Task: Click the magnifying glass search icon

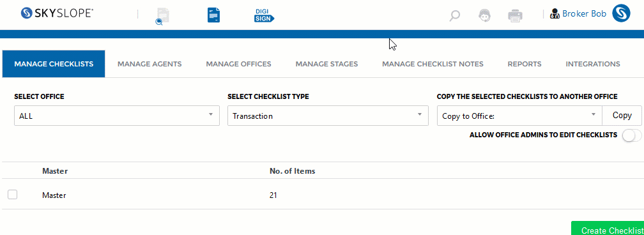Action: (x=454, y=15)
